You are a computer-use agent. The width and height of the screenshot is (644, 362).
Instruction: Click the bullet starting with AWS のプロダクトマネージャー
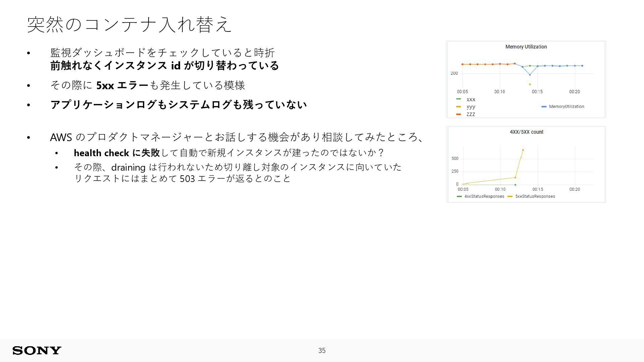pyautogui.click(x=236, y=137)
